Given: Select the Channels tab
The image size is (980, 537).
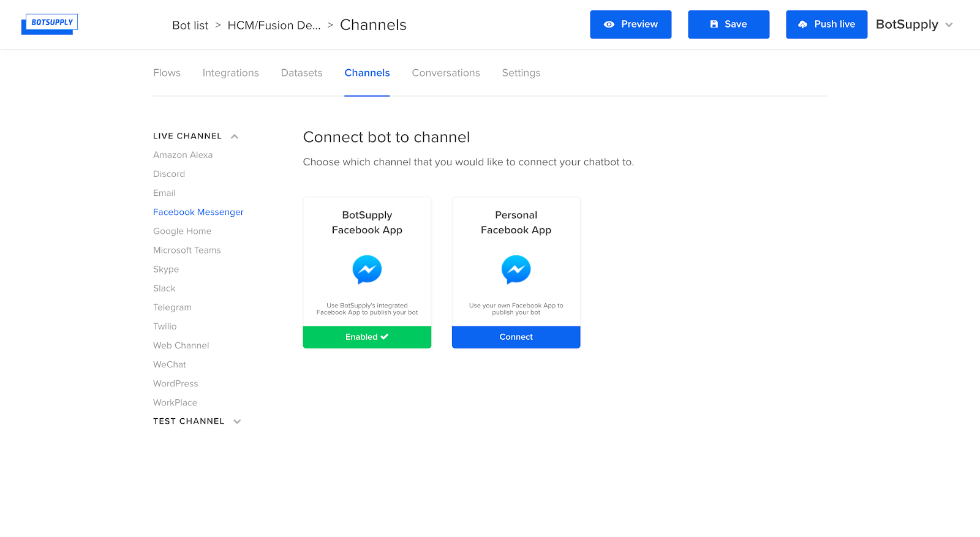Looking at the screenshot, I should point(367,73).
